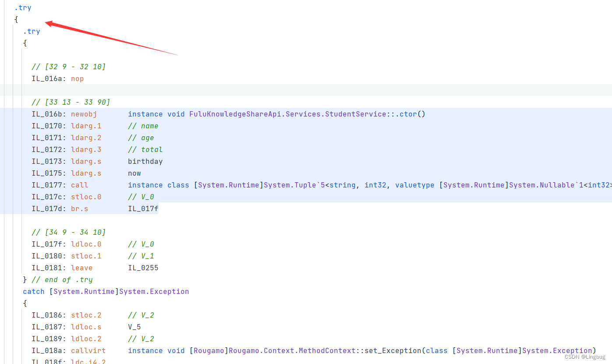Image resolution: width=612 pixels, height=364 pixels.
Task: Click ldloc.0 at IL_017f
Action: click(86, 244)
